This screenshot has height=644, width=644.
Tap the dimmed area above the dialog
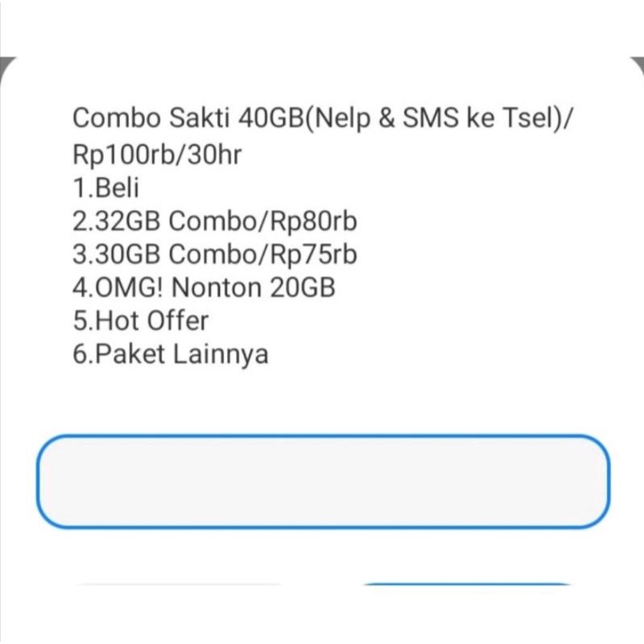click(322, 24)
